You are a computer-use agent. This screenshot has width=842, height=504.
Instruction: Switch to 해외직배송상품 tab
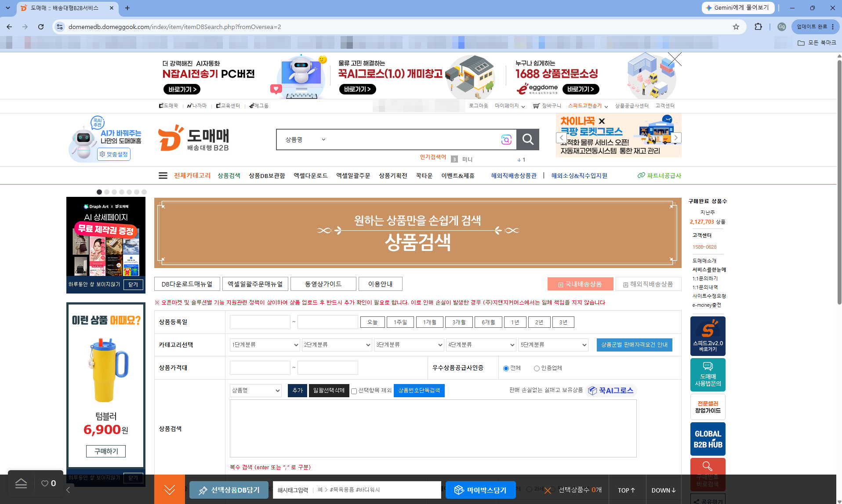tap(649, 284)
